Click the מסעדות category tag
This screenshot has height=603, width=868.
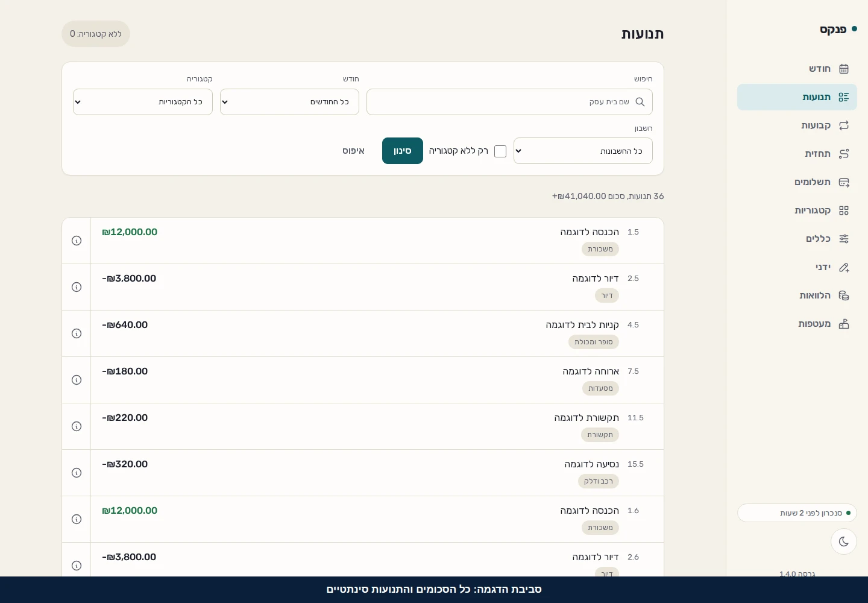click(600, 388)
